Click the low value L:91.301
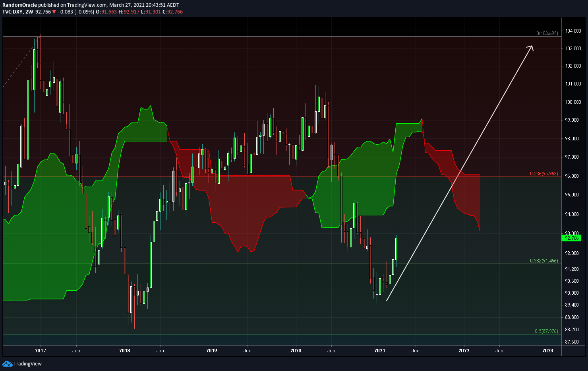The image size is (588, 371). click(151, 12)
